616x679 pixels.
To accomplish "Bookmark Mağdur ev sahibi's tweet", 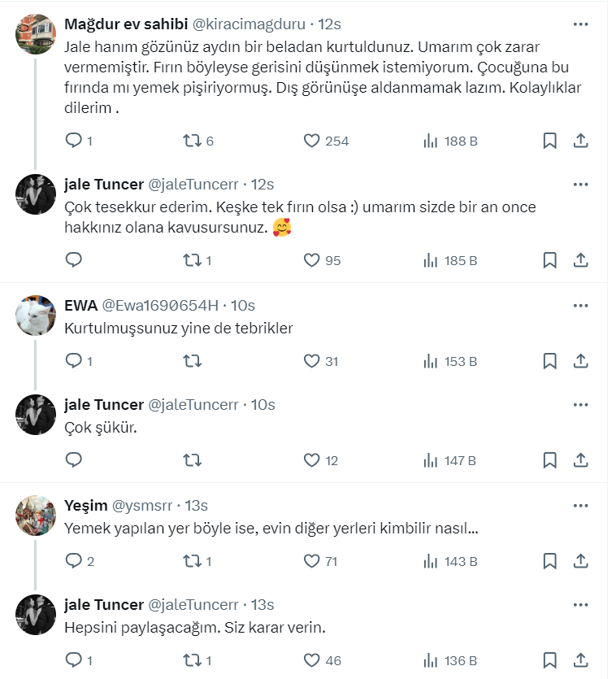I will (x=549, y=141).
